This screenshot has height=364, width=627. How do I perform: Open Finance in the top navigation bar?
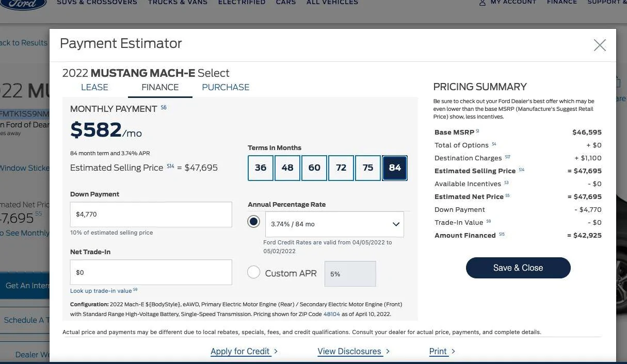pyautogui.click(x=562, y=3)
